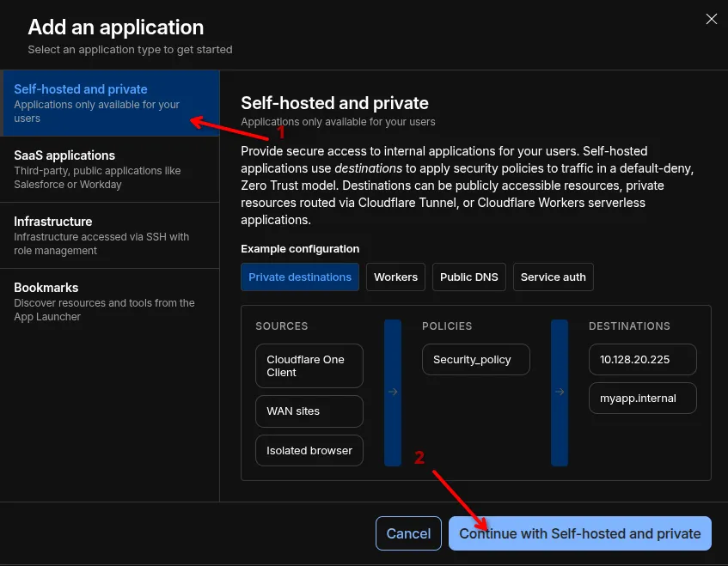Open the Public DNS example tab

(469, 277)
